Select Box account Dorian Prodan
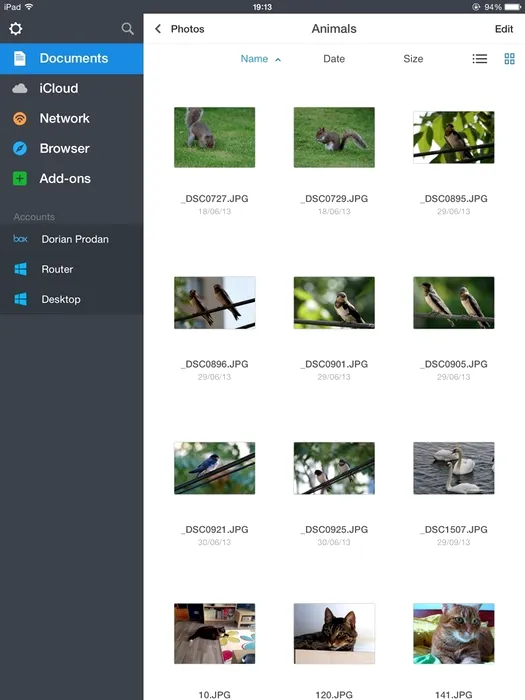Viewport: 525px width, 700px height. tap(71, 239)
